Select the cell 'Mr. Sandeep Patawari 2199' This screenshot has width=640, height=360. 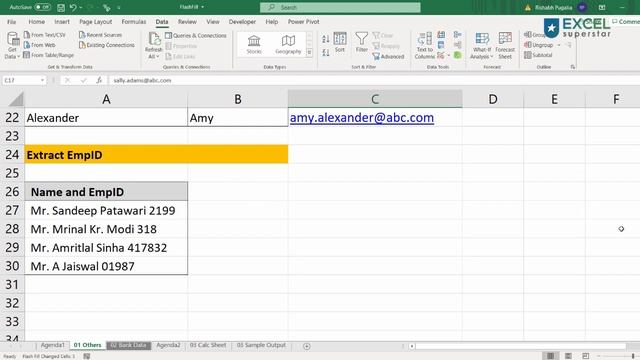coord(106,211)
